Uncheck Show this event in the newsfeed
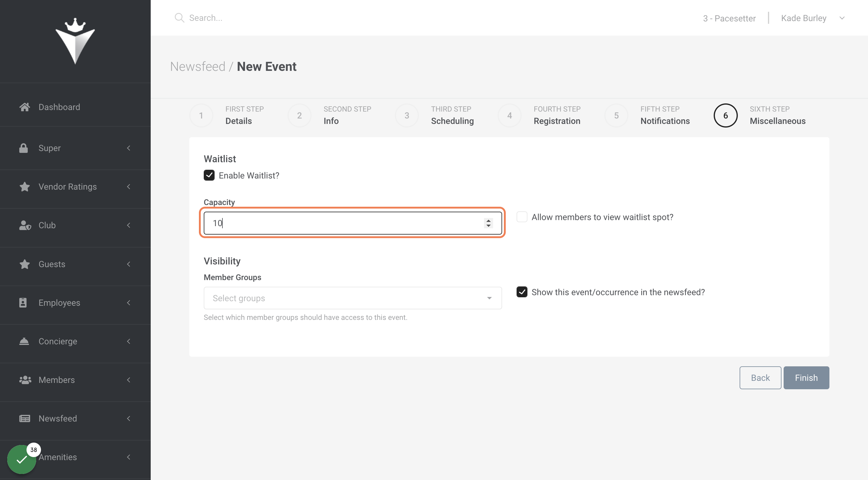The image size is (868, 480). (x=522, y=292)
